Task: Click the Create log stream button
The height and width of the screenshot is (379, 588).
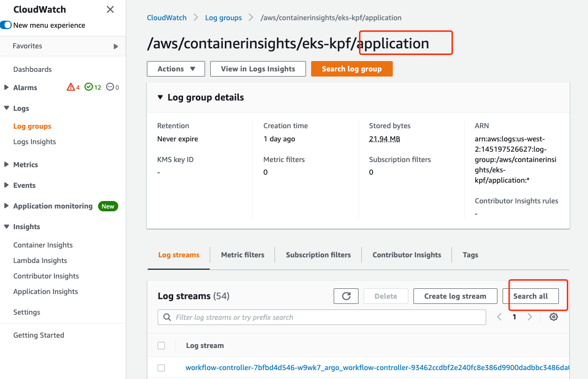Action: pos(455,296)
